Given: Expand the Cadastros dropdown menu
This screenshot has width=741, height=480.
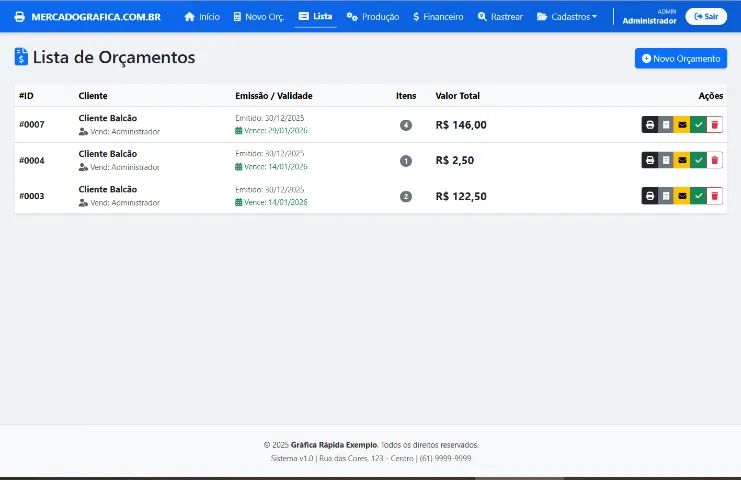Looking at the screenshot, I should 567,17.
